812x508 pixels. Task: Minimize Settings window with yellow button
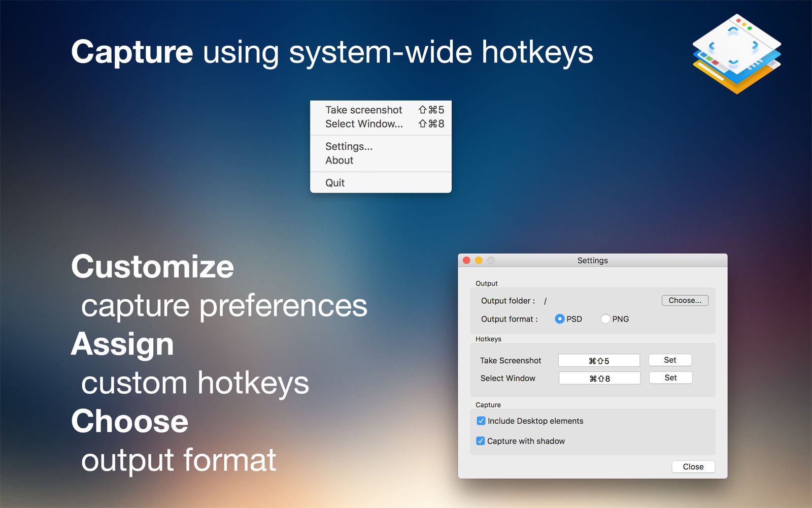(479, 260)
